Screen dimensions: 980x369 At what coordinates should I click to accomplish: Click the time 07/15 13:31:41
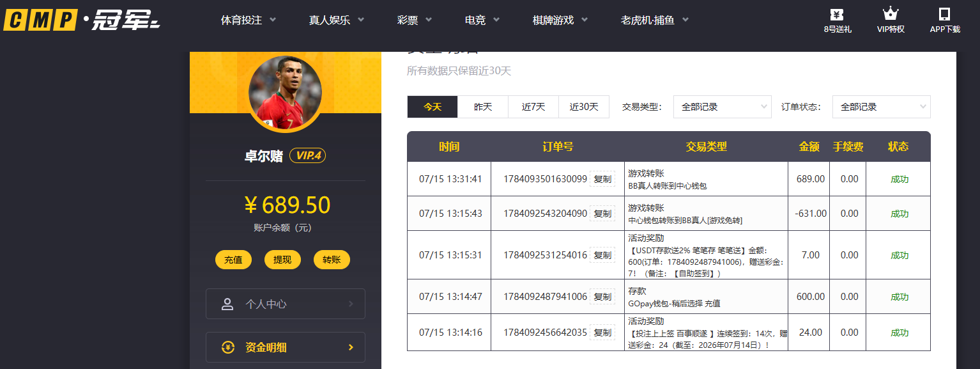[x=450, y=179]
